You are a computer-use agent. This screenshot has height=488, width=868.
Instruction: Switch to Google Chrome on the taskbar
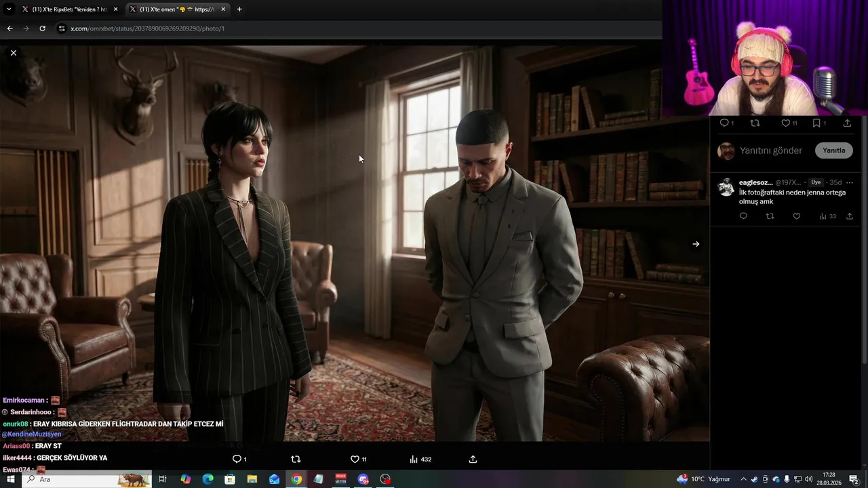[x=296, y=479]
